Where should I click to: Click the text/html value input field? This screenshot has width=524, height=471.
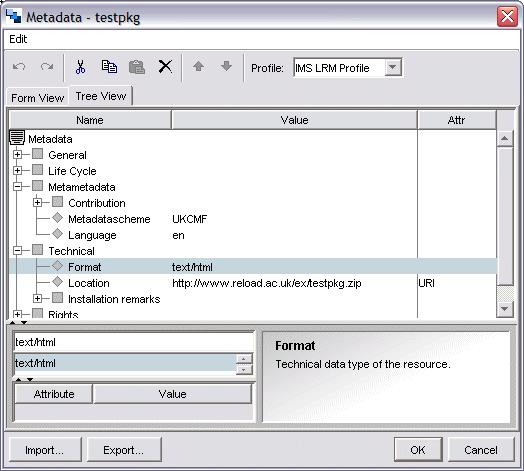point(134,342)
